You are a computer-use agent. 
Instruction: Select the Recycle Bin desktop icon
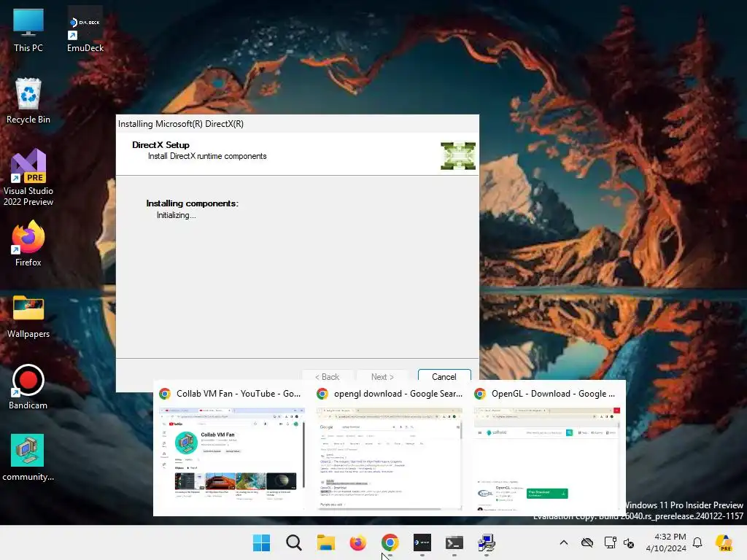pos(28,101)
